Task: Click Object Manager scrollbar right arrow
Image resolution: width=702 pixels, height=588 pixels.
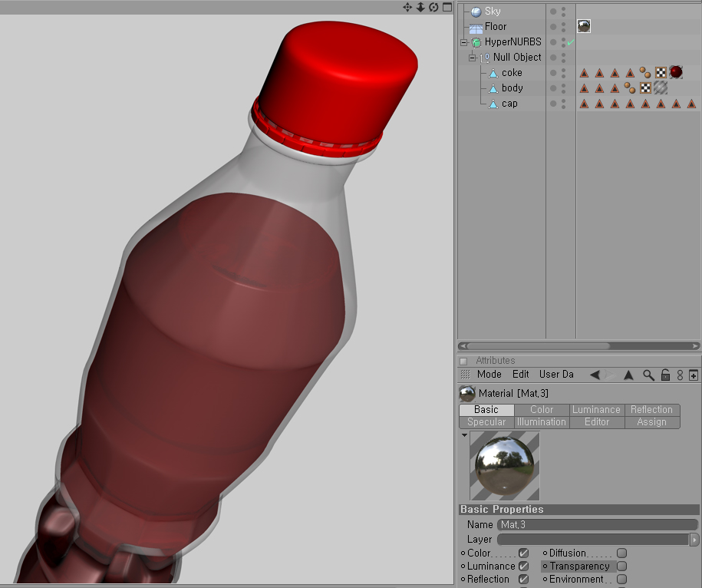Action: 695,346
